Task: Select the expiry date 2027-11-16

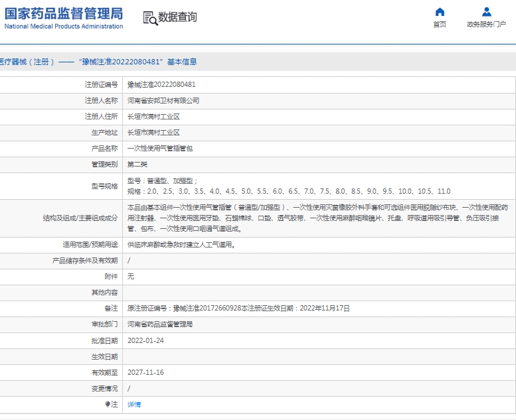Action: click(145, 372)
